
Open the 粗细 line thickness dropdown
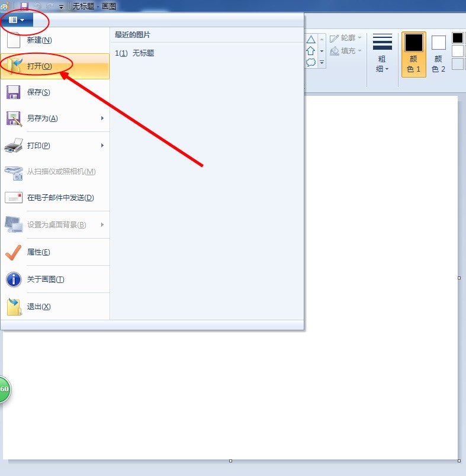(382, 53)
